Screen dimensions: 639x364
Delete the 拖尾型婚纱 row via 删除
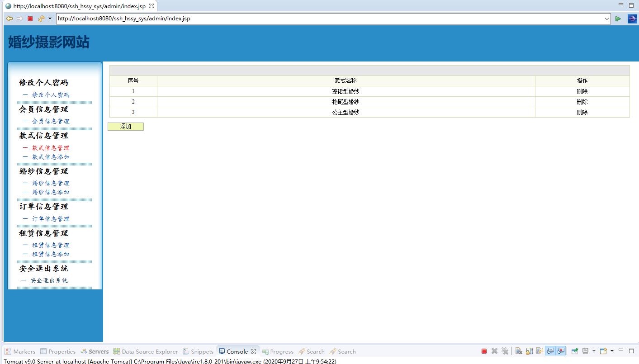(x=582, y=102)
